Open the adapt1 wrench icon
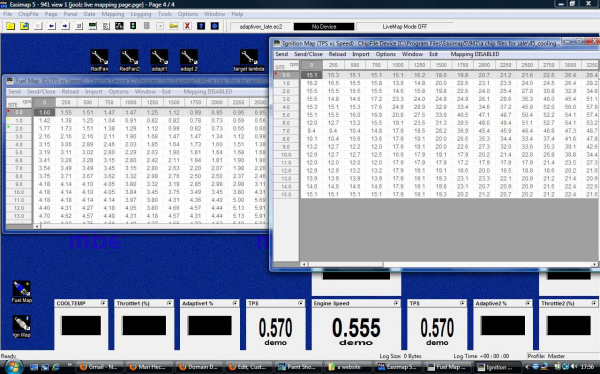The image size is (600, 374). [x=159, y=58]
